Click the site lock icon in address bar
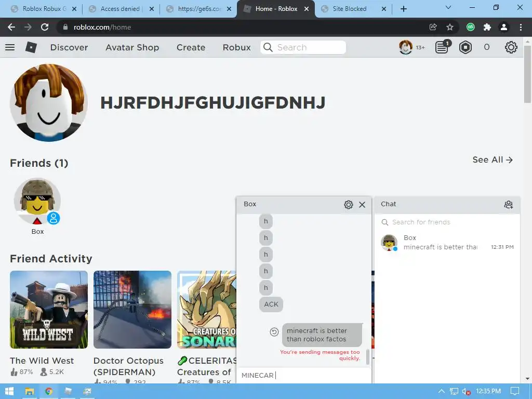 point(65,27)
